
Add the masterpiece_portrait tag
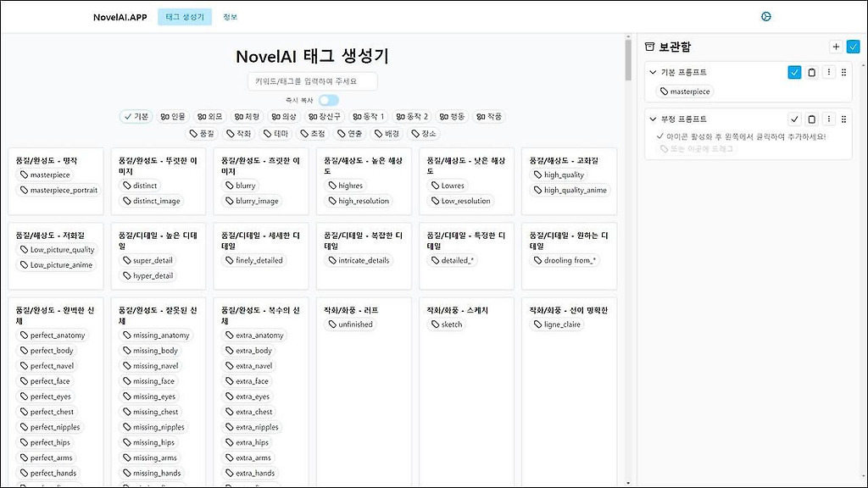58,190
